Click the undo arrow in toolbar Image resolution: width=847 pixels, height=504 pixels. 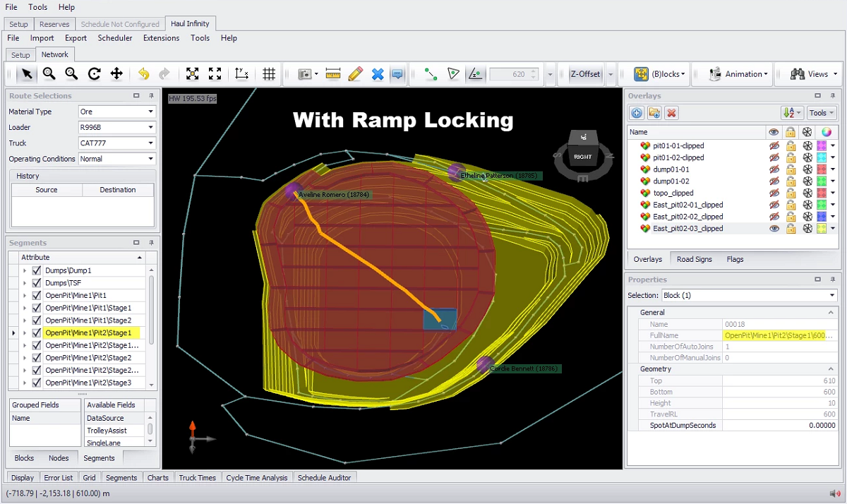tap(144, 74)
